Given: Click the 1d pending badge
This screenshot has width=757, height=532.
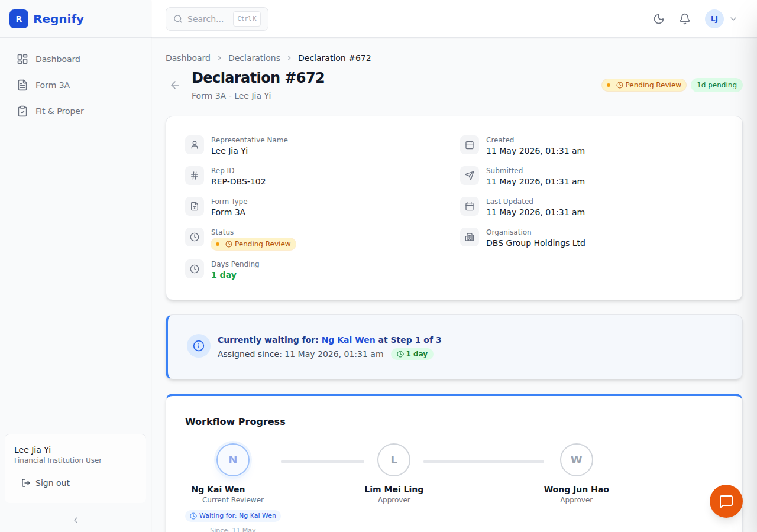Looking at the screenshot, I should point(717,85).
